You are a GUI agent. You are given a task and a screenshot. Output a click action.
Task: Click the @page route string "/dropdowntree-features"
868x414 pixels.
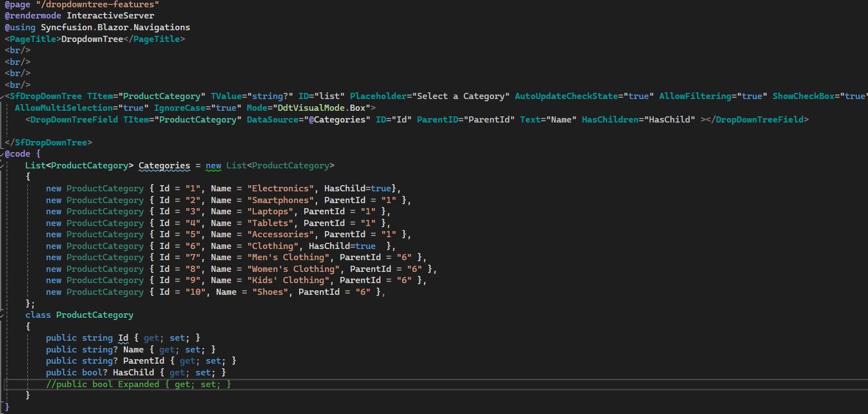[91, 4]
